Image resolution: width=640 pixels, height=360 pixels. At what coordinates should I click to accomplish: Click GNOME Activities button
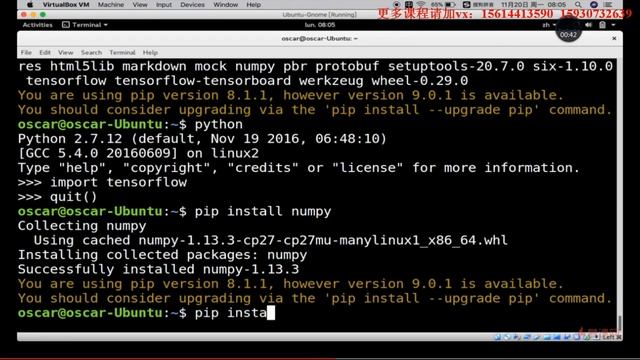click(38, 25)
